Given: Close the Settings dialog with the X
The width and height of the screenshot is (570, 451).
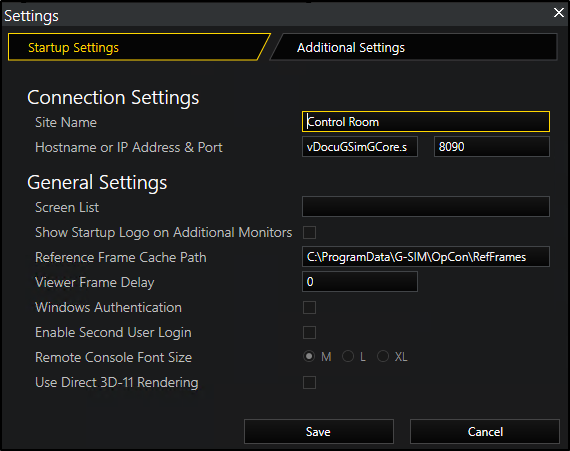Looking at the screenshot, I should [x=558, y=13].
